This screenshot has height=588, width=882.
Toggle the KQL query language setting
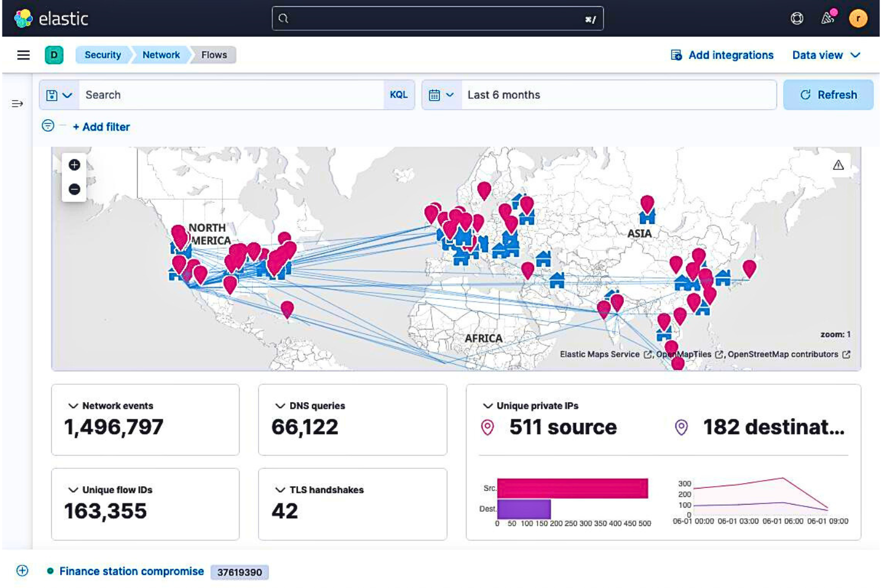[x=400, y=95]
